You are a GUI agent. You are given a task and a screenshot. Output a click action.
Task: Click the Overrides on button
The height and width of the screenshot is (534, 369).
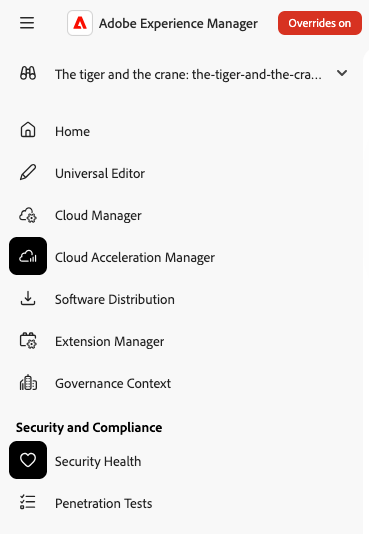(x=320, y=23)
